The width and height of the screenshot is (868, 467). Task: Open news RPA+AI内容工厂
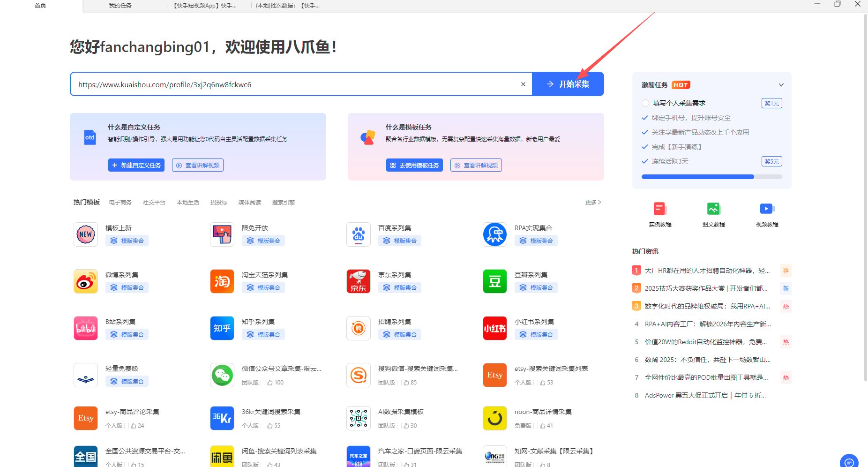click(708, 324)
